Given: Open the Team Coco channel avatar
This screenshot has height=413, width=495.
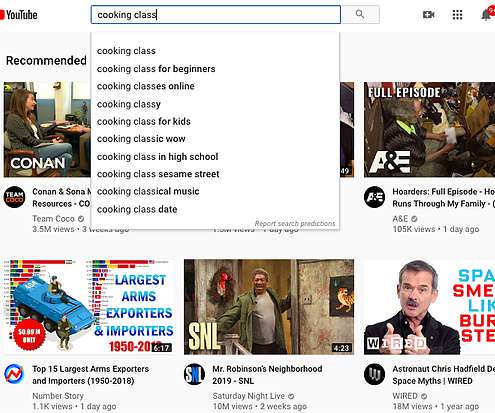Looking at the screenshot, I should 14,197.
